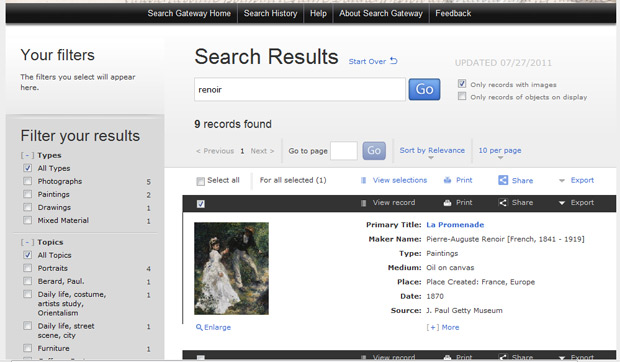Viewport: 620px width, 362px height.
Task: Click the blue Go search button
Action: click(424, 89)
